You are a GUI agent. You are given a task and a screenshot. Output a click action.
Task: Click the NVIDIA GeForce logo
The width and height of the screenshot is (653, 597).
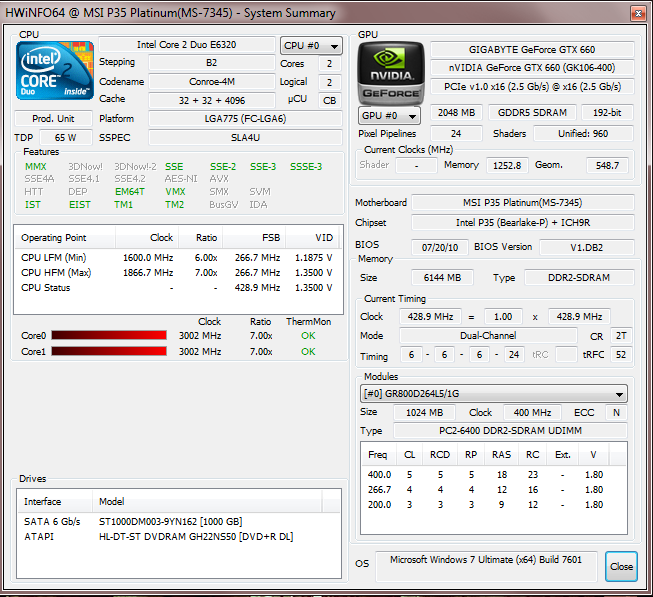(391, 73)
